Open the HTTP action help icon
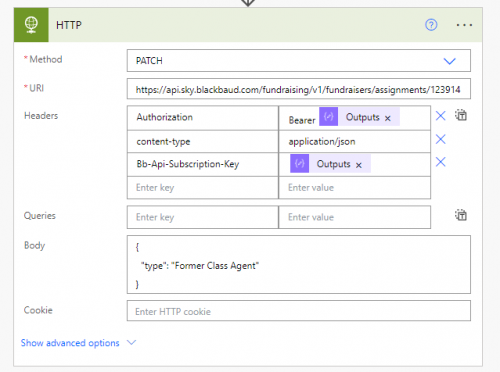 click(x=431, y=25)
